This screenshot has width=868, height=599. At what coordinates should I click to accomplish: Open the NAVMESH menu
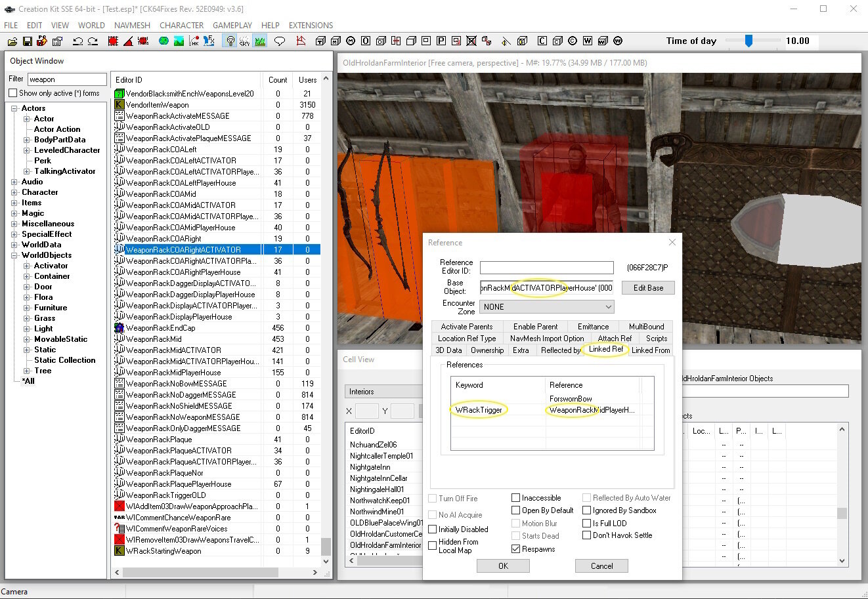click(x=132, y=25)
